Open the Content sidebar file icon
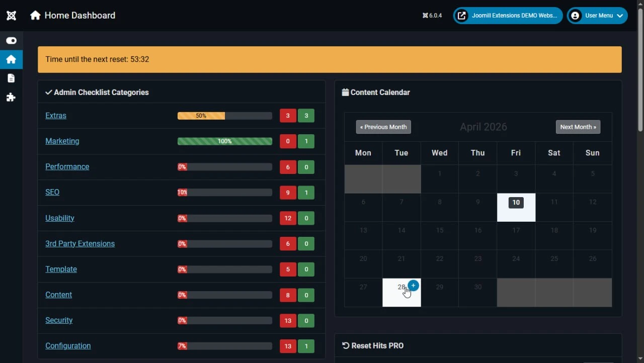The image size is (644, 363). [11, 78]
